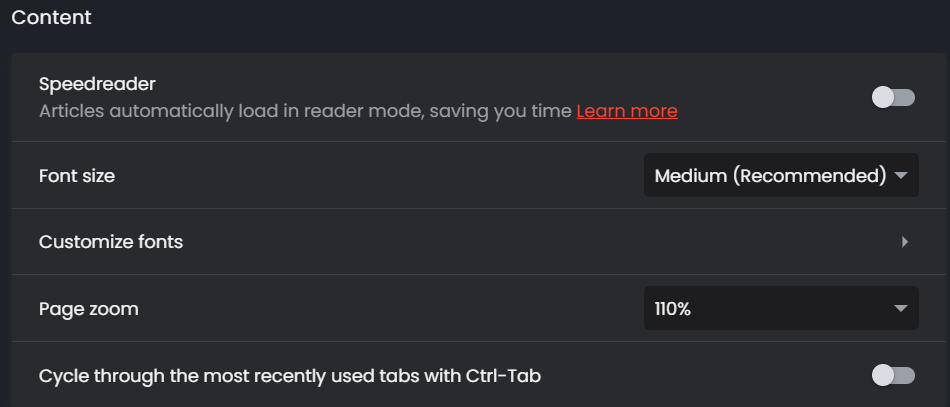Expand Customize fonts via the right chevron
950x407 pixels.
click(904, 242)
